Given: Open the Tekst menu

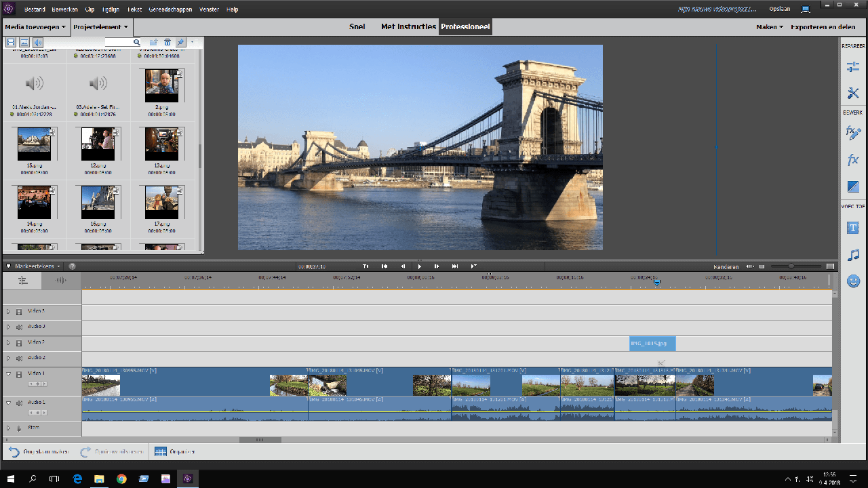Looking at the screenshot, I should click(x=134, y=9).
